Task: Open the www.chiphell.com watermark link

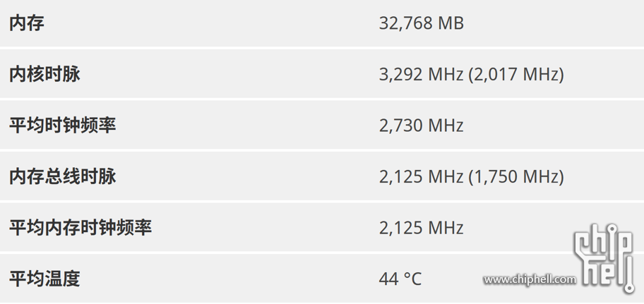Action: point(530,280)
